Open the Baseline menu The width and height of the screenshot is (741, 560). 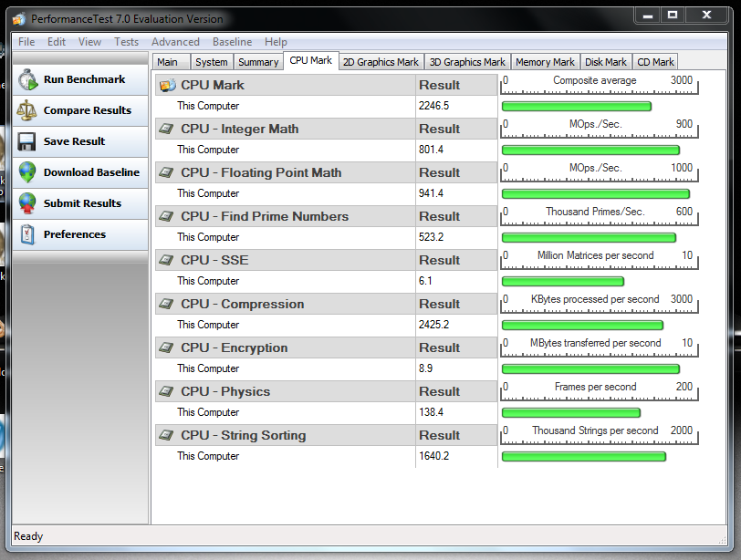232,42
